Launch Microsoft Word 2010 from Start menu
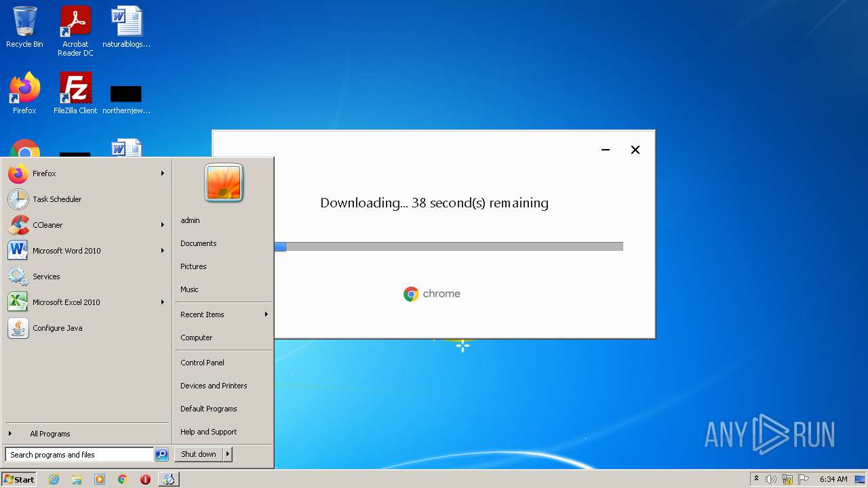 pyautogui.click(x=87, y=251)
